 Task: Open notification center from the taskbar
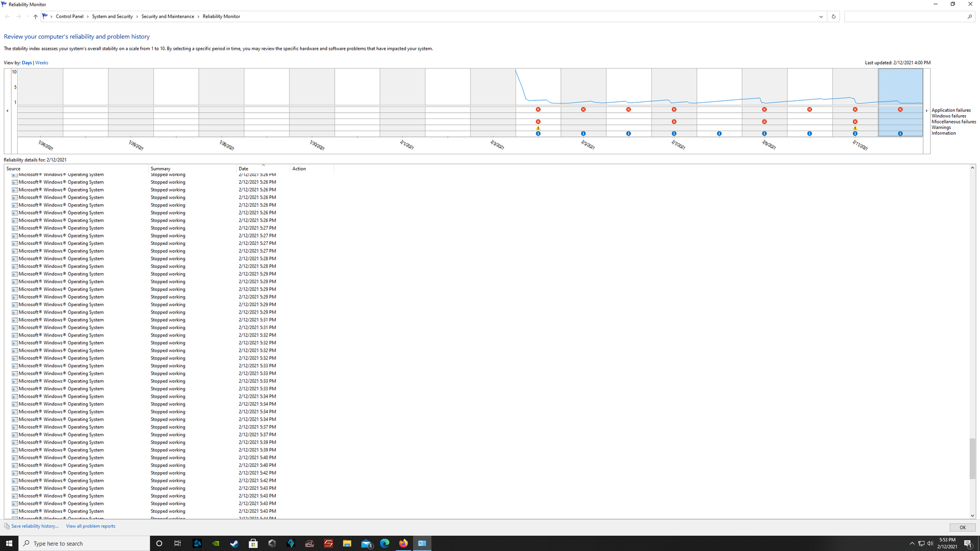tap(968, 543)
